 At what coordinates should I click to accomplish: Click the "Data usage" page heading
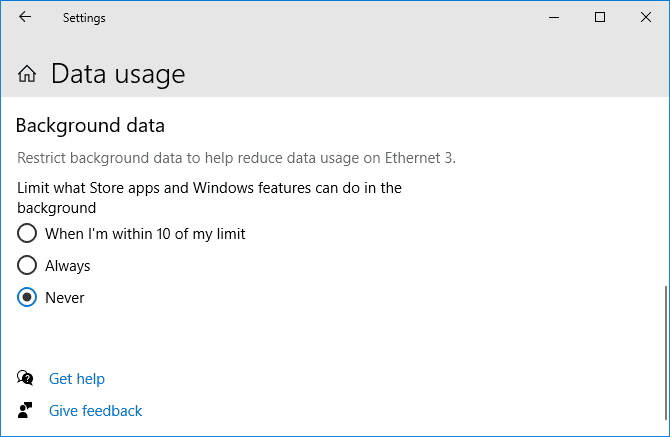click(x=118, y=74)
